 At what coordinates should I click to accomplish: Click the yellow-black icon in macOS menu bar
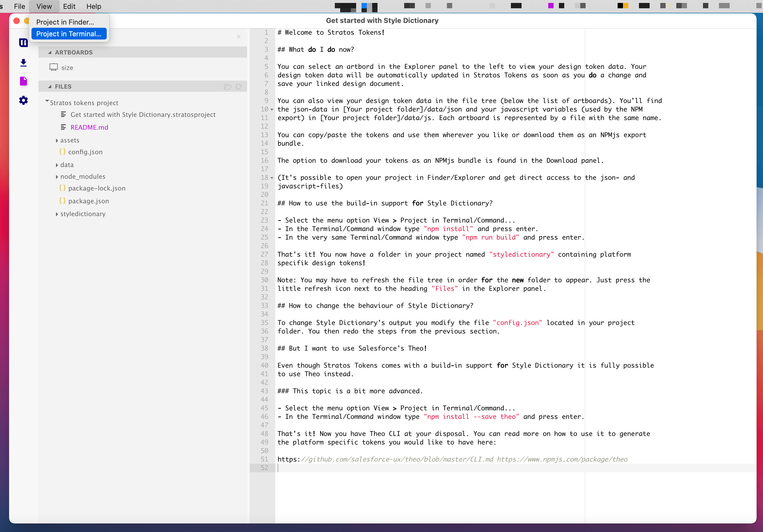click(623, 6)
